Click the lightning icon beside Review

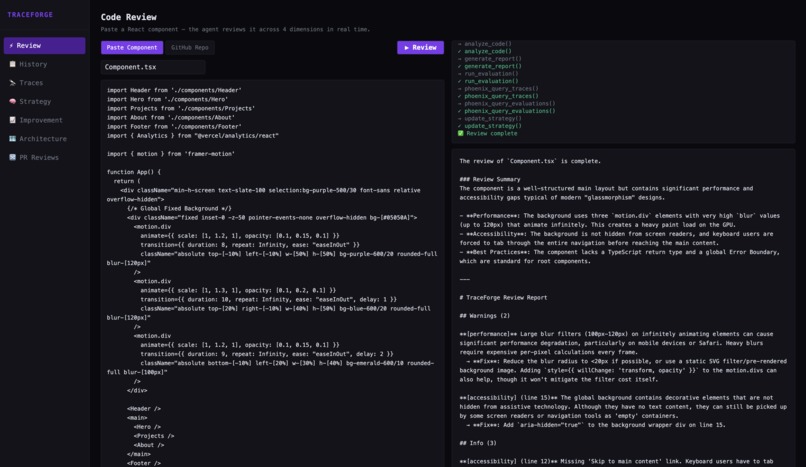[11, 46]
